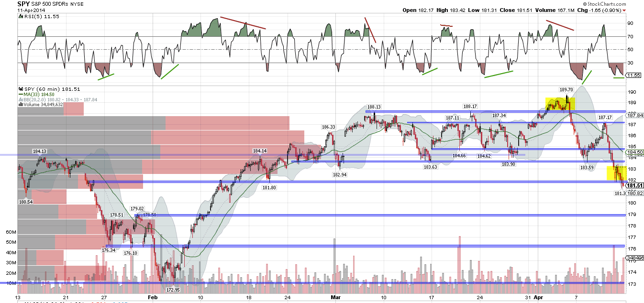Click the 180.82 tag on right axis
The height and width of the screenshot is (303, 644).
634,193
